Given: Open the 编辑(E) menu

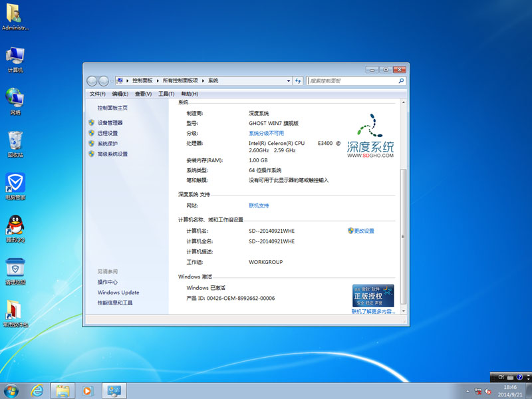Looking at the screenshot, I should [x=120, y=94].
